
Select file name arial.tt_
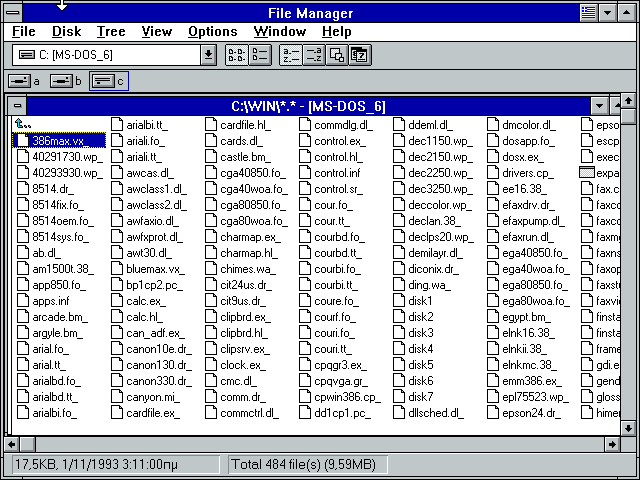[x=49, y=365]
